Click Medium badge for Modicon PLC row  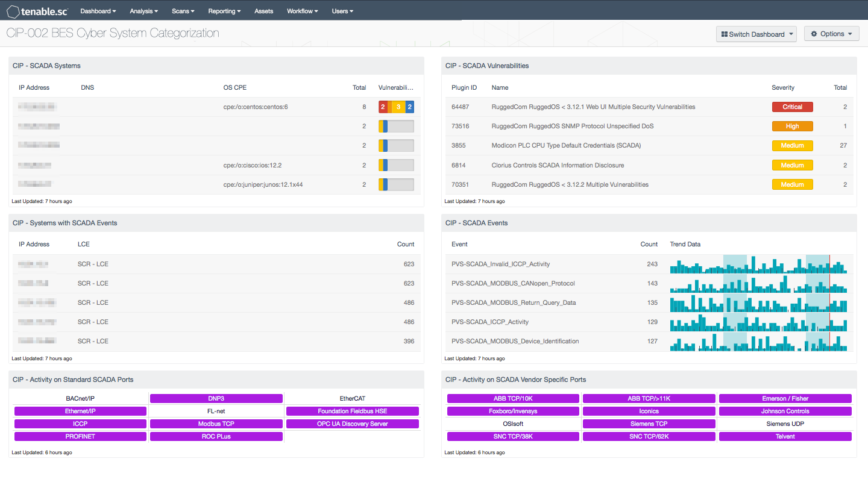(x=792, y=146)
